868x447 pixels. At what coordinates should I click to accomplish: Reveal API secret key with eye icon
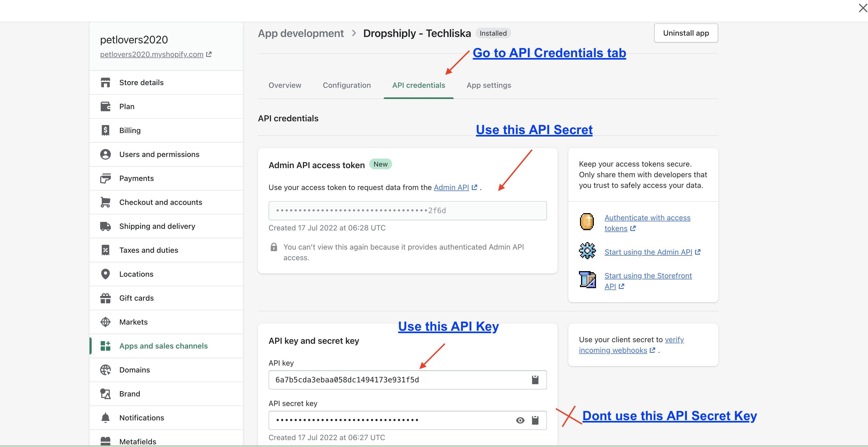pos(520,420)
